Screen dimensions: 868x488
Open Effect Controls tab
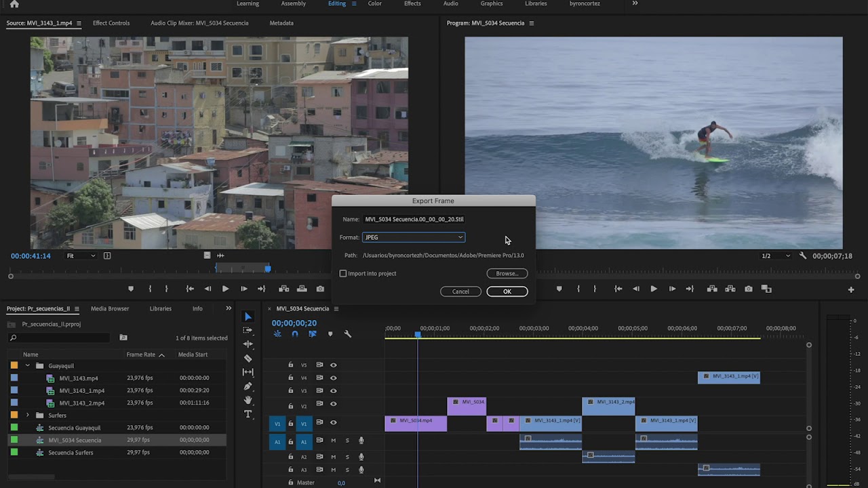111,23
